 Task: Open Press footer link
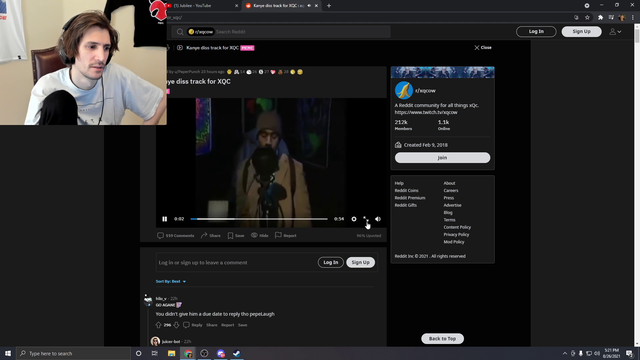[x=449, y=198]
